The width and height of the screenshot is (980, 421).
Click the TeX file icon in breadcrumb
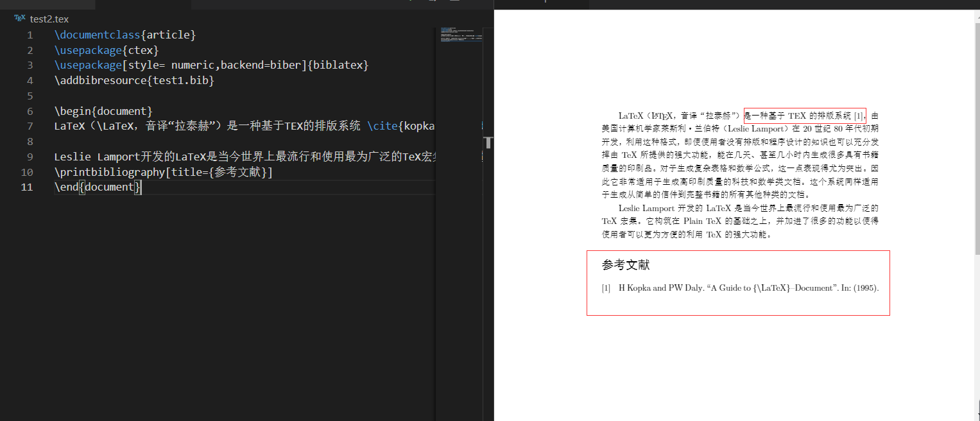point(20,19)
